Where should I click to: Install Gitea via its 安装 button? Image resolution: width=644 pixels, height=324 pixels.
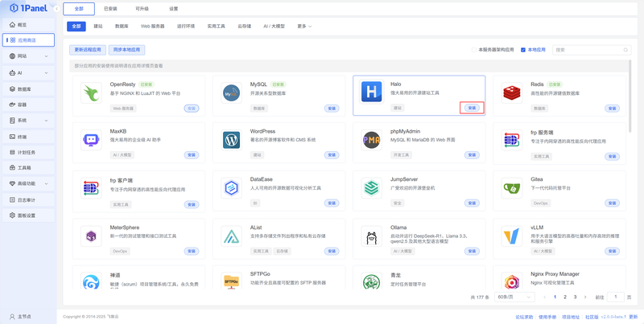click(612, 203)
